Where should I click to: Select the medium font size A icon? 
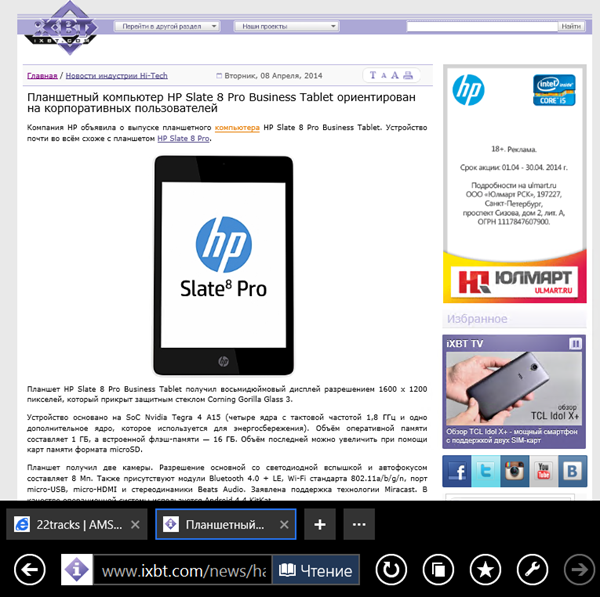[x=383, y=75]
